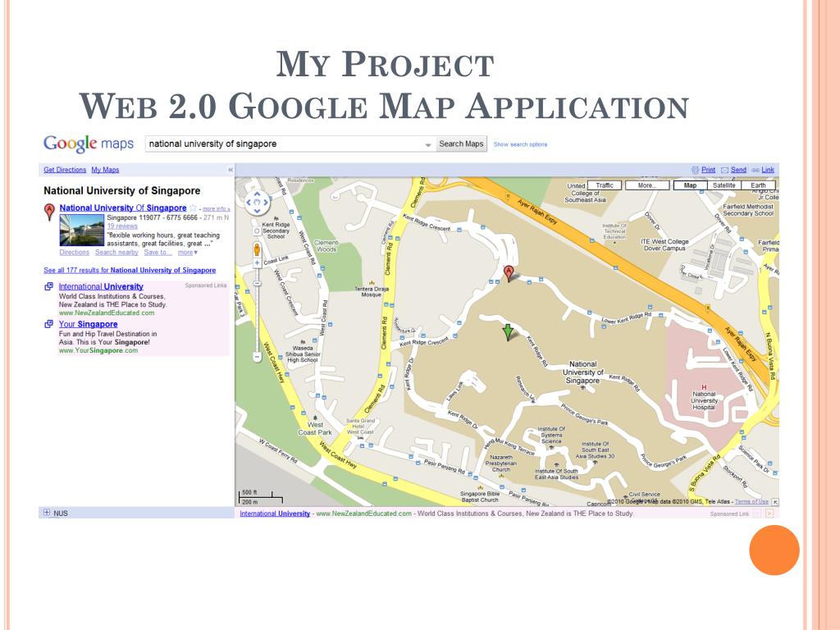Viewport: 840px width, 630px height.
Task: Click the zoom slider track below handle
Action: [x=257, y=319]
